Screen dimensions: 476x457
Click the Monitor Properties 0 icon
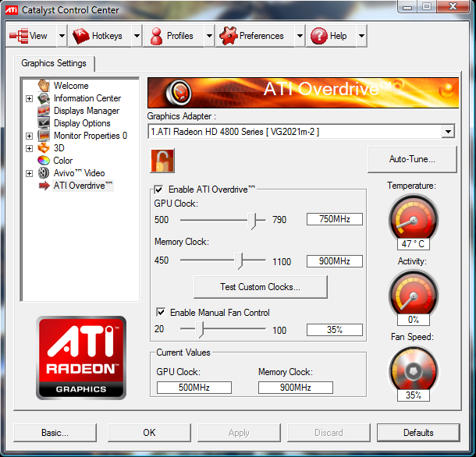point(44,136)
